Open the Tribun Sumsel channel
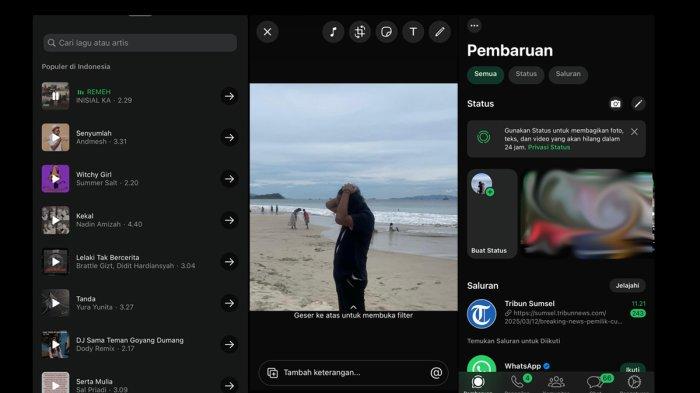The image size is (700, 393). click(556, 313)
